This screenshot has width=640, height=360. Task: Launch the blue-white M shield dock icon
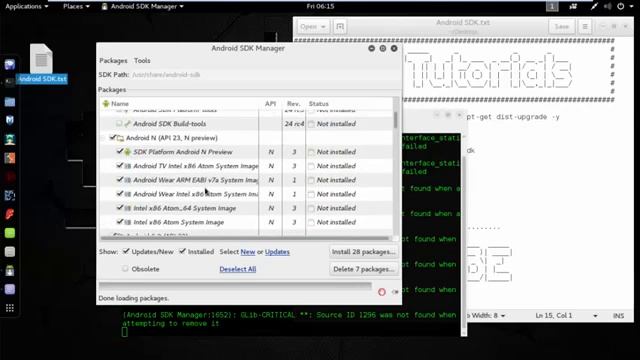[x=10, y=120]
